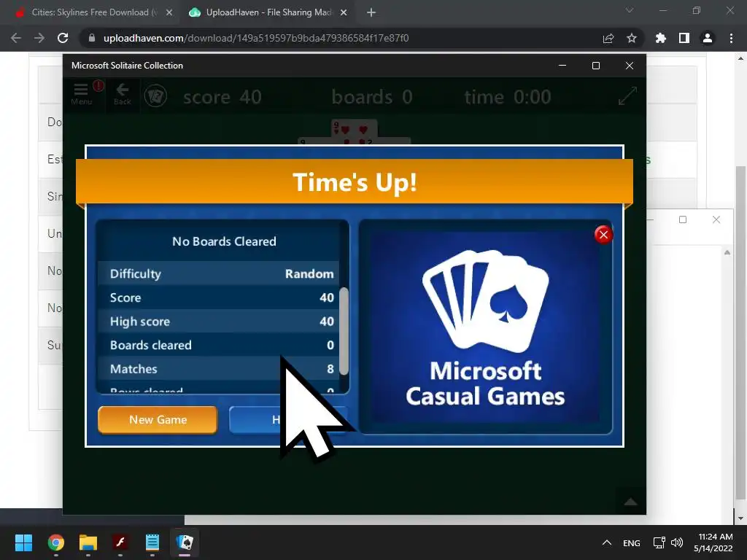Click the stats list scrollbar thumb
Screen dimensions: 747x560
pos(344,331)
